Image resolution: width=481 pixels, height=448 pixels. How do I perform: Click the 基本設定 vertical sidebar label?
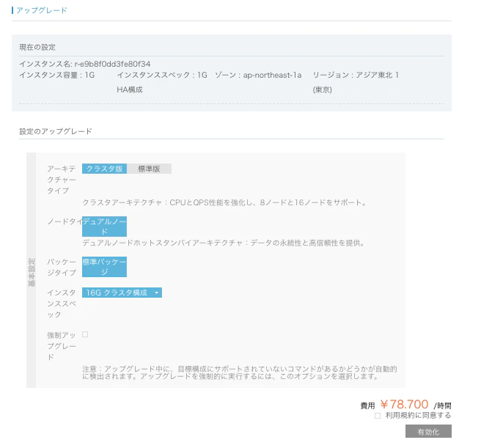(x=32, y=272)
